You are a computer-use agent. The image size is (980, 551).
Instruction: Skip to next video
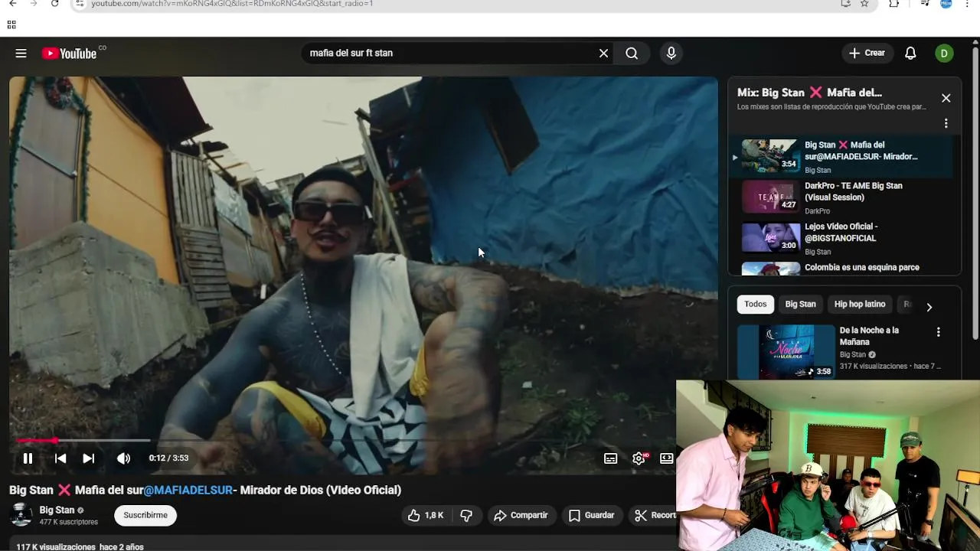tap(89, 458)
